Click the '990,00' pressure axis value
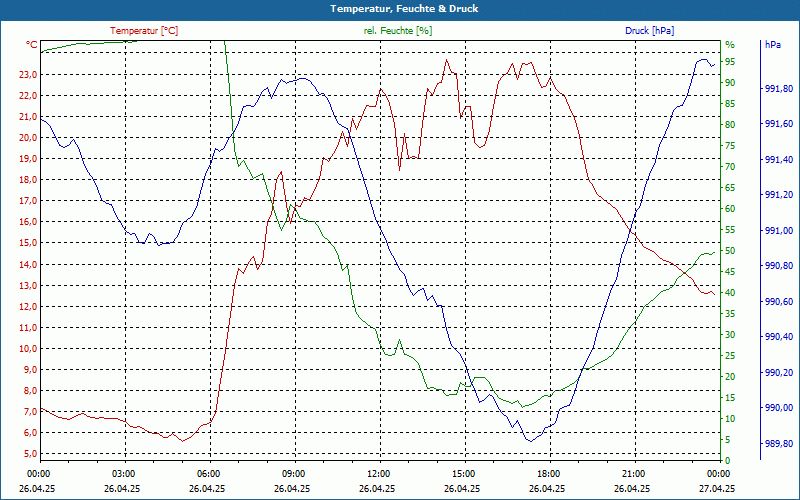 coord(779,408)
